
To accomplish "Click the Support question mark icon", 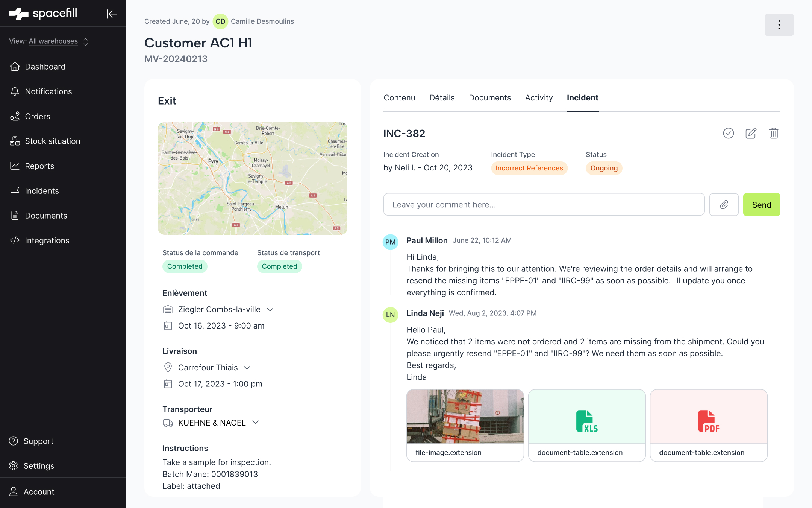I will [14, 441].
